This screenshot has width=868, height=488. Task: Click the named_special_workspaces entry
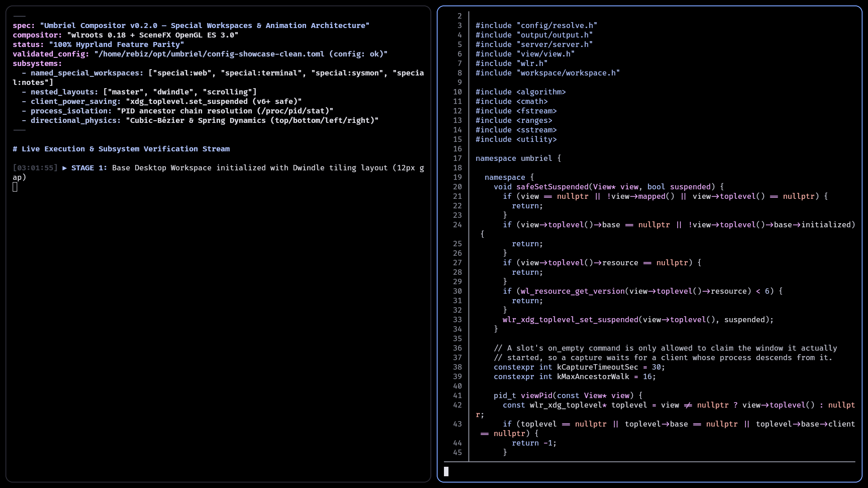218,78
